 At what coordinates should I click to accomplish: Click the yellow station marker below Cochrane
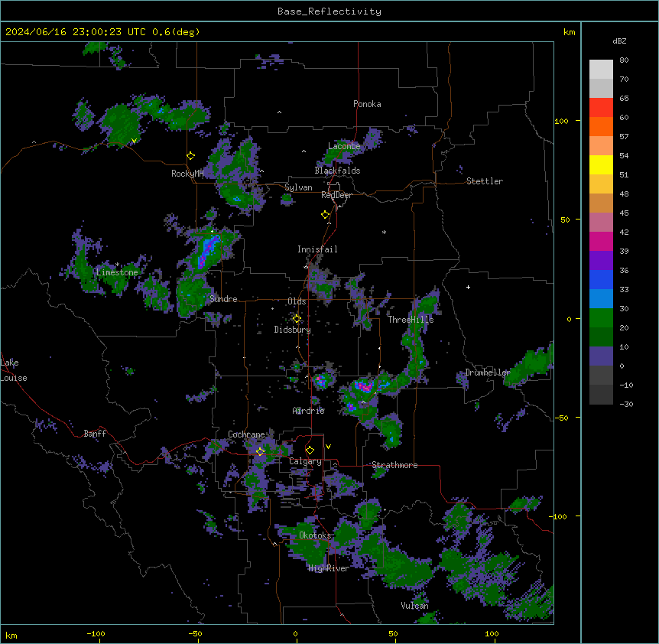point(260,451)
